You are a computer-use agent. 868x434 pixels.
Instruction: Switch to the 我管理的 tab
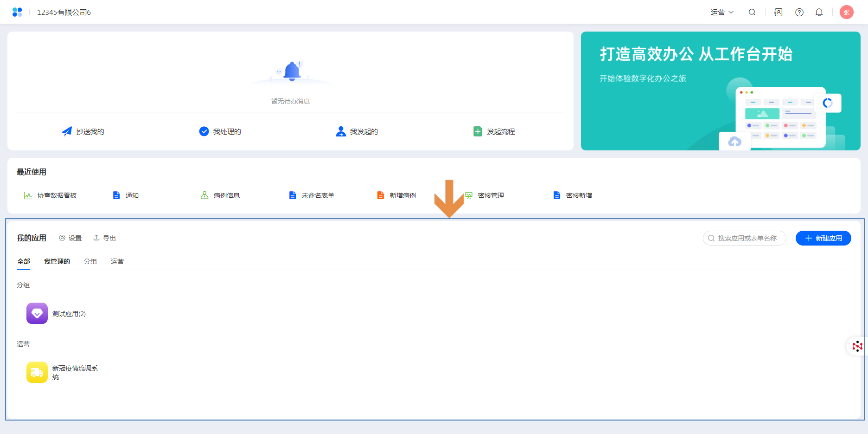pyautogui.click(x=57, y=261)
